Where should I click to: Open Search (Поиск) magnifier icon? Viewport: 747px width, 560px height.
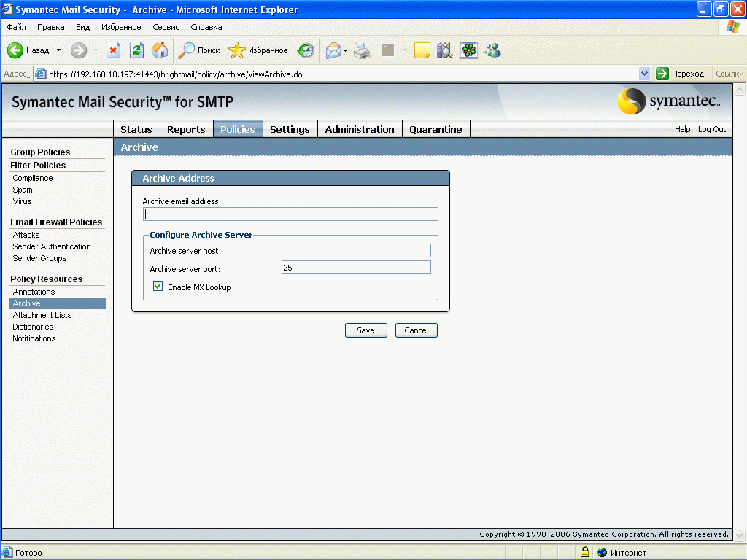(186, 50)
